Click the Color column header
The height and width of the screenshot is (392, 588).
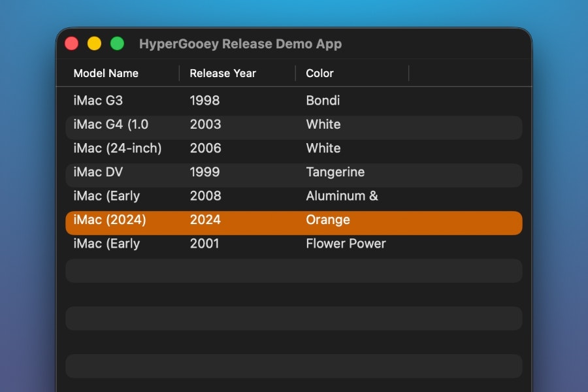pos(319,73)
